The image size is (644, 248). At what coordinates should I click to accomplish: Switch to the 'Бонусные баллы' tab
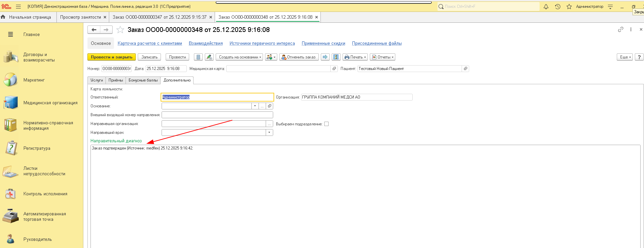pos(143,80)
